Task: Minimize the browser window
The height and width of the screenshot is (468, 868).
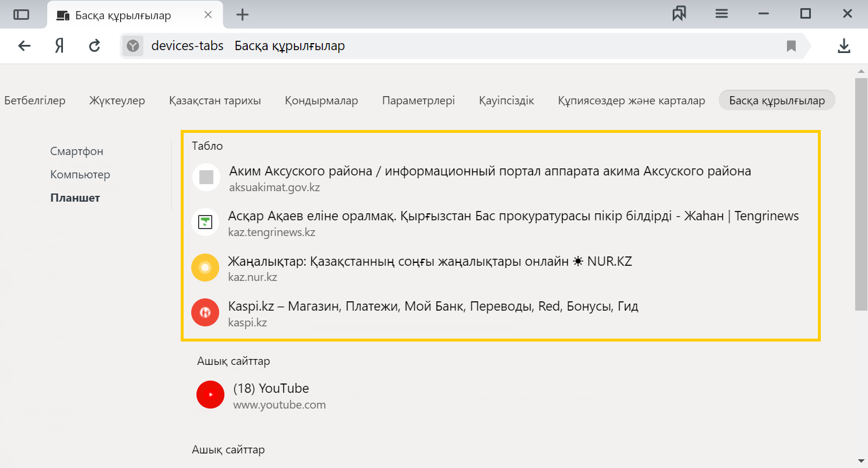Action: 763,14
